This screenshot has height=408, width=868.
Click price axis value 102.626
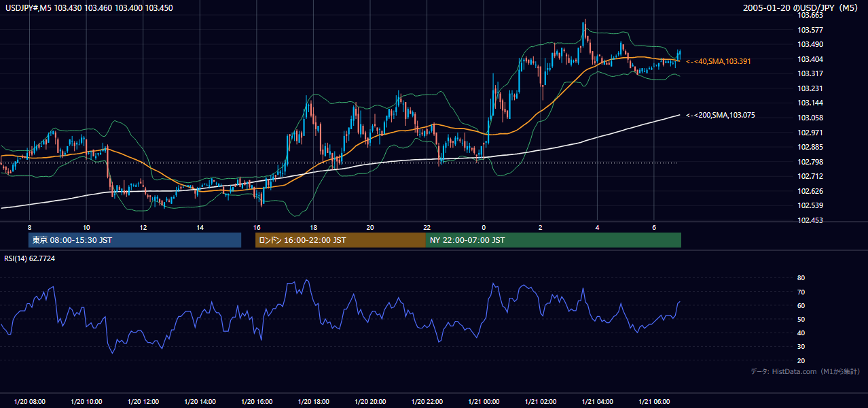810,191
